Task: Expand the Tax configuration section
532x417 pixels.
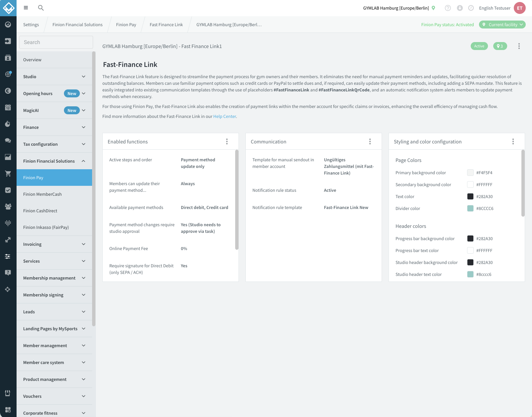Action: [x=54, y=144]
